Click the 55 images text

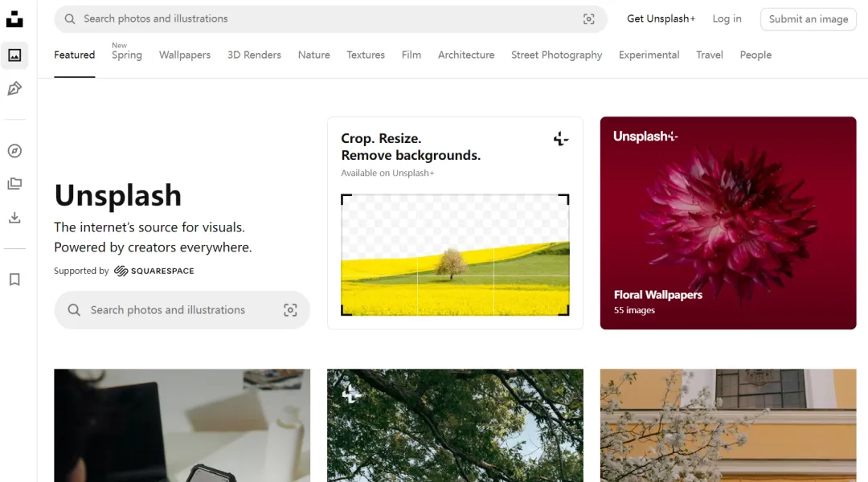pyautogui.click(x=634, y=310)
